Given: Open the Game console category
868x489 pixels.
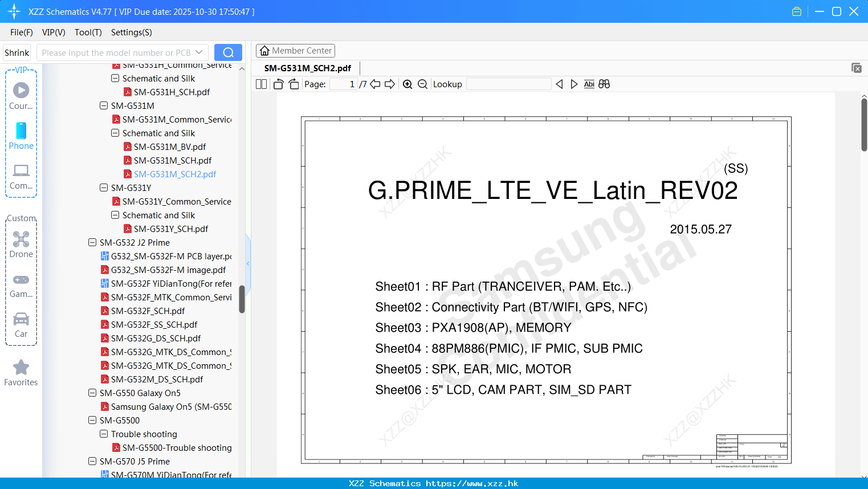Looking at the screenshot, I should (x=21, y=280).
